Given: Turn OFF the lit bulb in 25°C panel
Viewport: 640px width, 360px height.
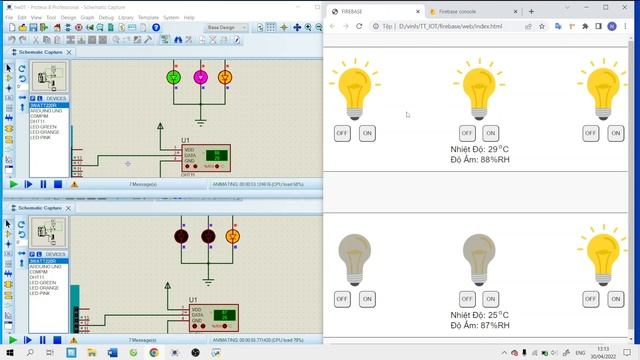Looking at the screenshot, I should [x=591, y=299].
